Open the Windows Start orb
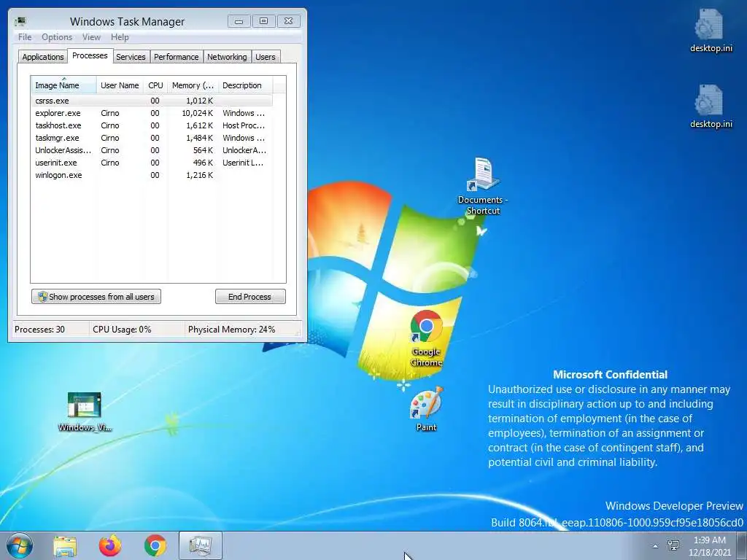The image size is (747, 560). click(x=19, y=545)
